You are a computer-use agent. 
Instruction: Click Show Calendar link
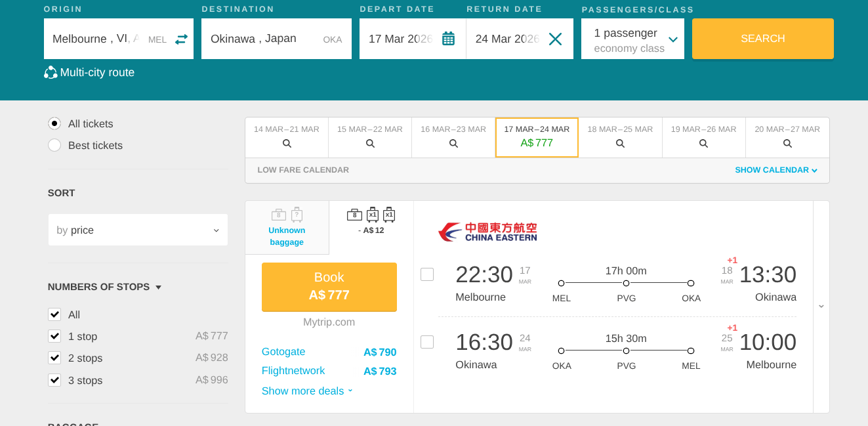coord(776,170)
